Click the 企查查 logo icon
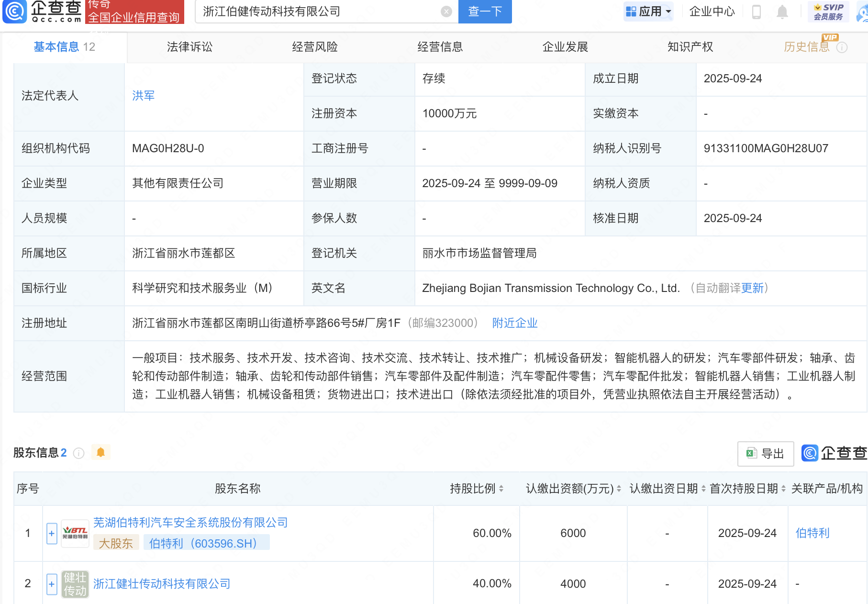Image resolution: width=868 pixels, height=604 pixels. (x=15, y=12)
